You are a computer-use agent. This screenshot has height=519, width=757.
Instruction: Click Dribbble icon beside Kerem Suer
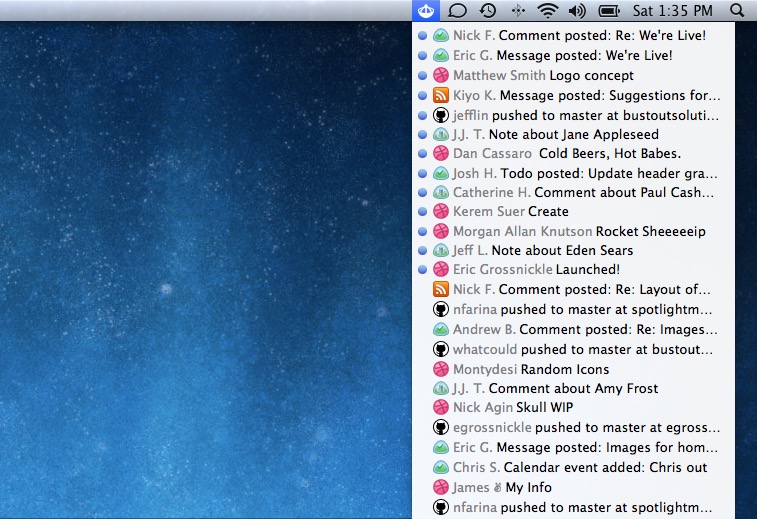click(440, 211)
